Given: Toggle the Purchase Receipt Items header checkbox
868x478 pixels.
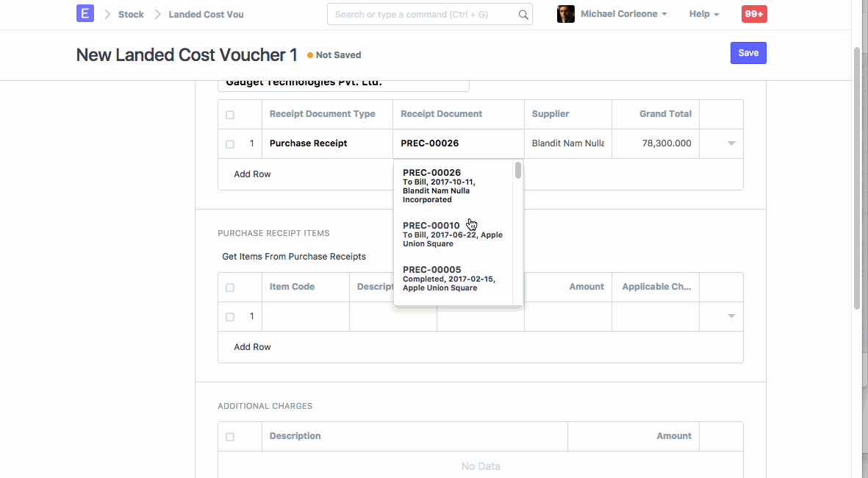Looking at the screenshot, I should tap(229, 287).
